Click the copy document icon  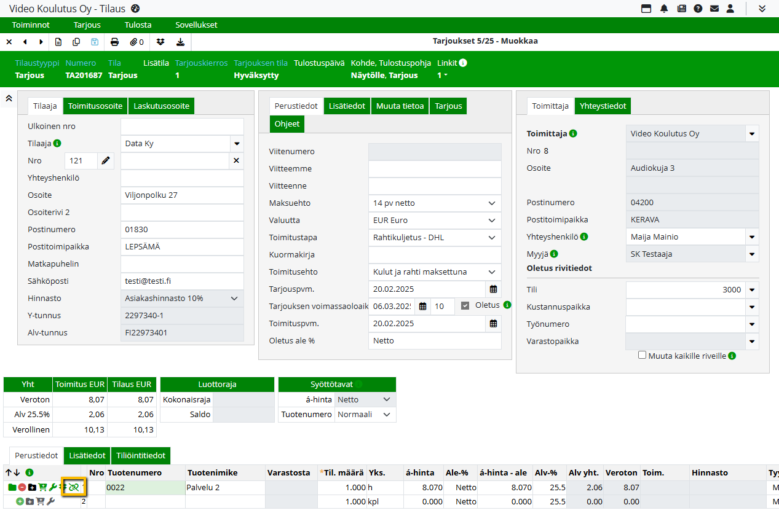point(76,42)
